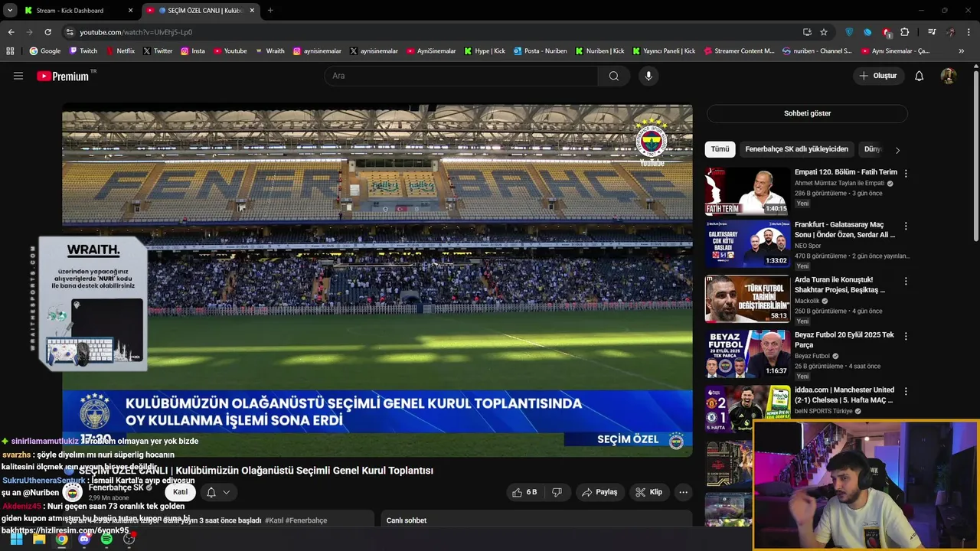Viewport: 980px width, 551px height.
Task: Close the Stream - Kick Dashboard tab
Action: 130,11
